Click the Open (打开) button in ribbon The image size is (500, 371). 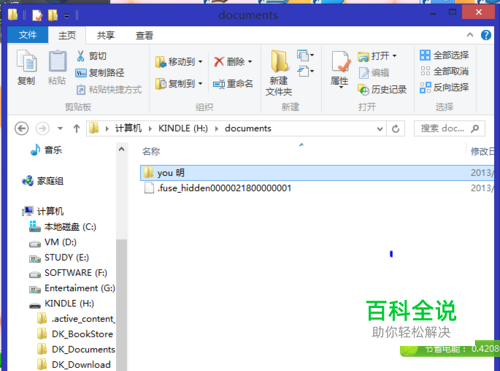373,56
